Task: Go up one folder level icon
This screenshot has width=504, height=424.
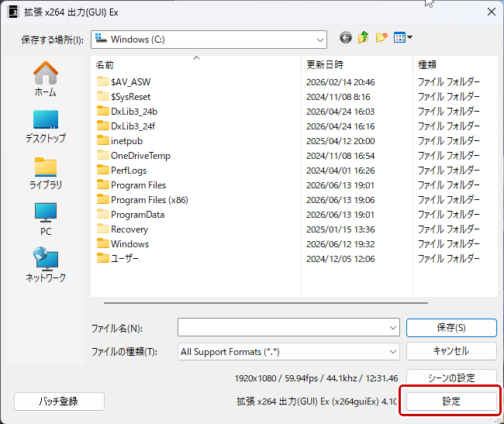Action: tap(363, 37)
